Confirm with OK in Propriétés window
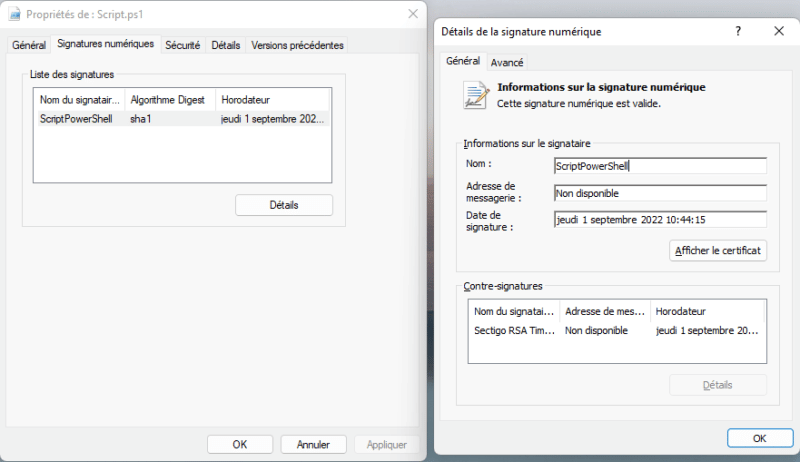Image resolution: width=800 pixels, height=462 pixels. click(x=240, y=444)
